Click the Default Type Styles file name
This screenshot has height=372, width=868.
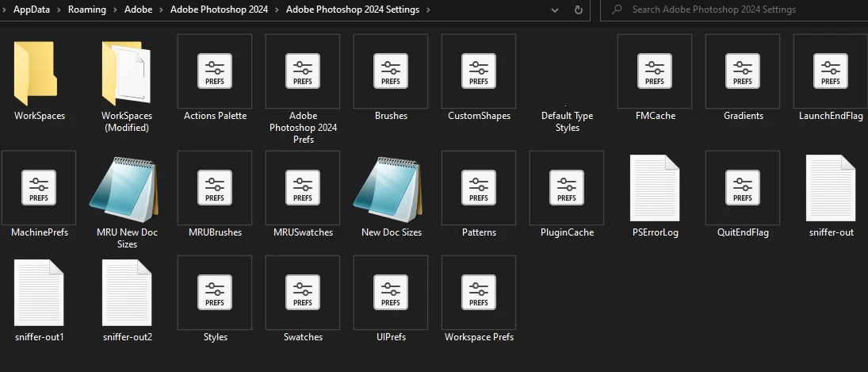[567, 122]
